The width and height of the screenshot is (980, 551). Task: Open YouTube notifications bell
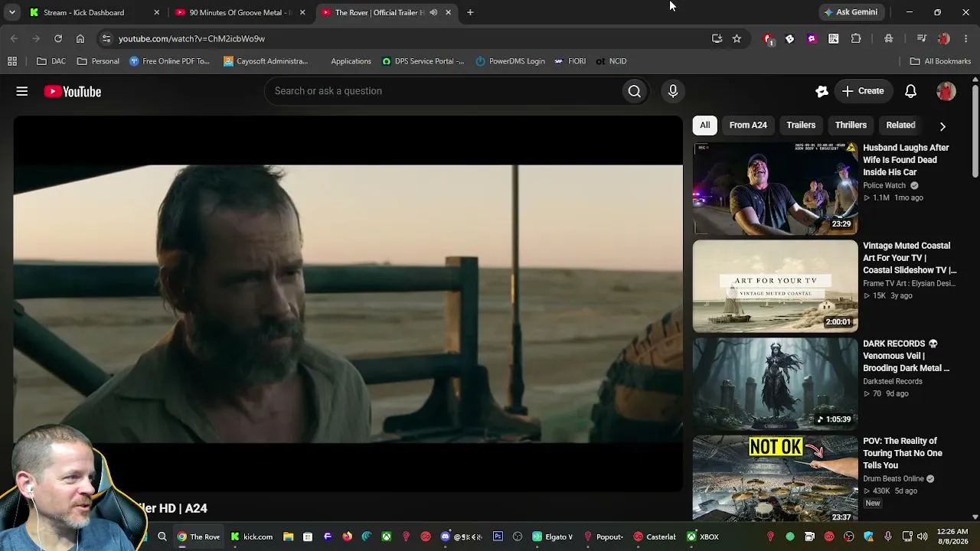point(910,91)
